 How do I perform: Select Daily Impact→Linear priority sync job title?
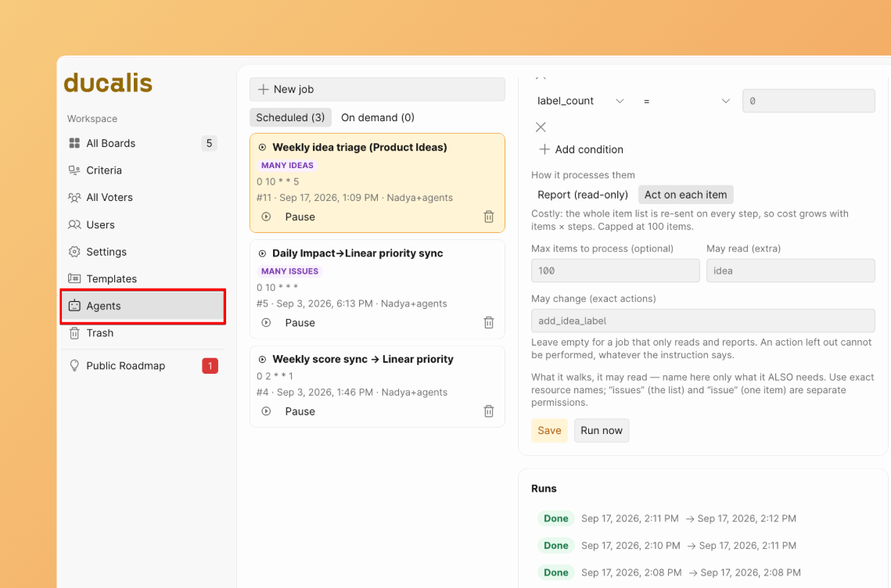click(357, 253)
